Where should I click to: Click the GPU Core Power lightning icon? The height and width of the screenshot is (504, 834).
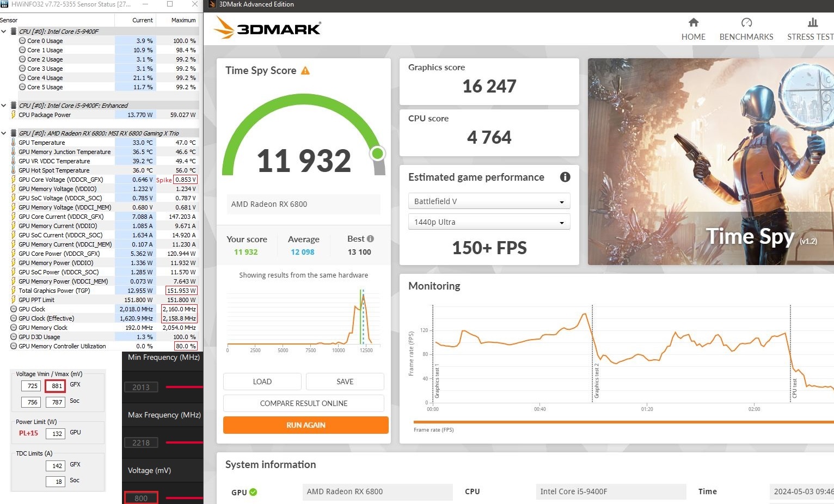pyautogui.click(x=14, y=254)
